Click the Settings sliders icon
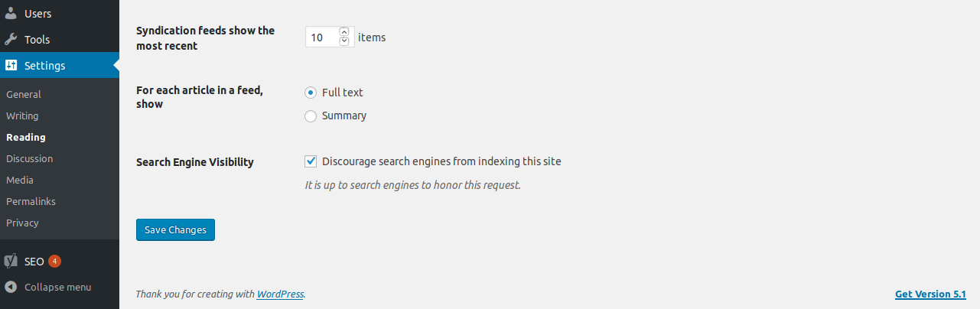980x309 pixels. (11, 65)
